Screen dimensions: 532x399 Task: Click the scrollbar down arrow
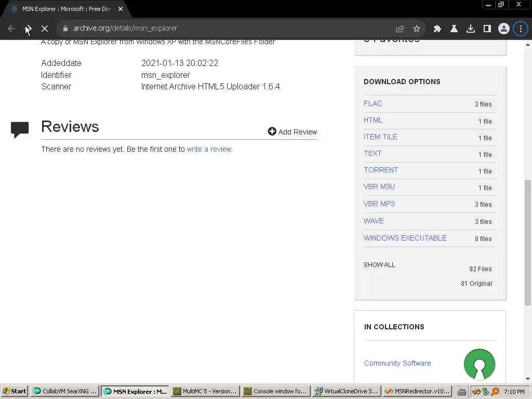(x=528, y=379)
